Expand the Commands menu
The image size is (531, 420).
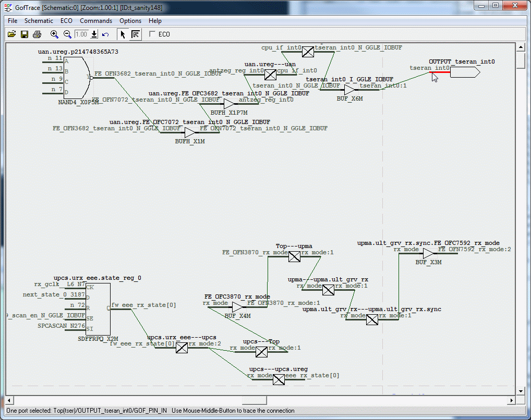(96, 21)
